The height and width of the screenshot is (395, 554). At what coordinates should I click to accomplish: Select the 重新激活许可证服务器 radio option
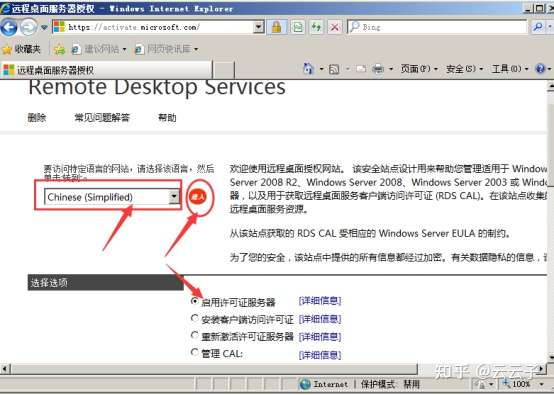(194, 335)
